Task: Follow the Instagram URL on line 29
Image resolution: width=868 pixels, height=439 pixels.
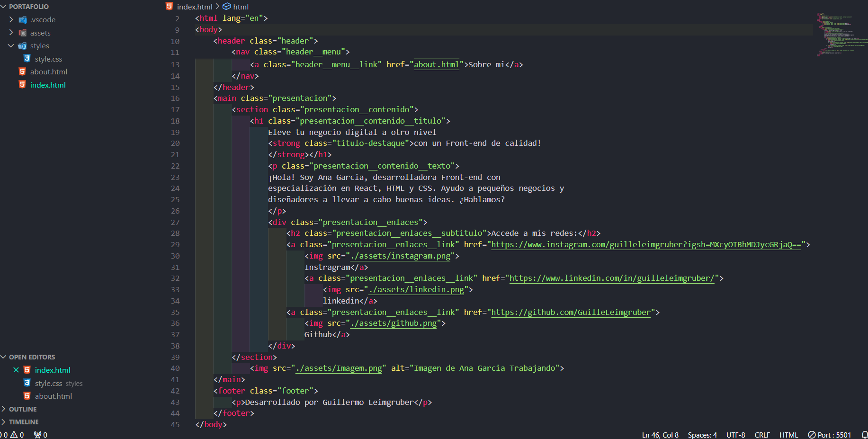Action: [646, 245]
